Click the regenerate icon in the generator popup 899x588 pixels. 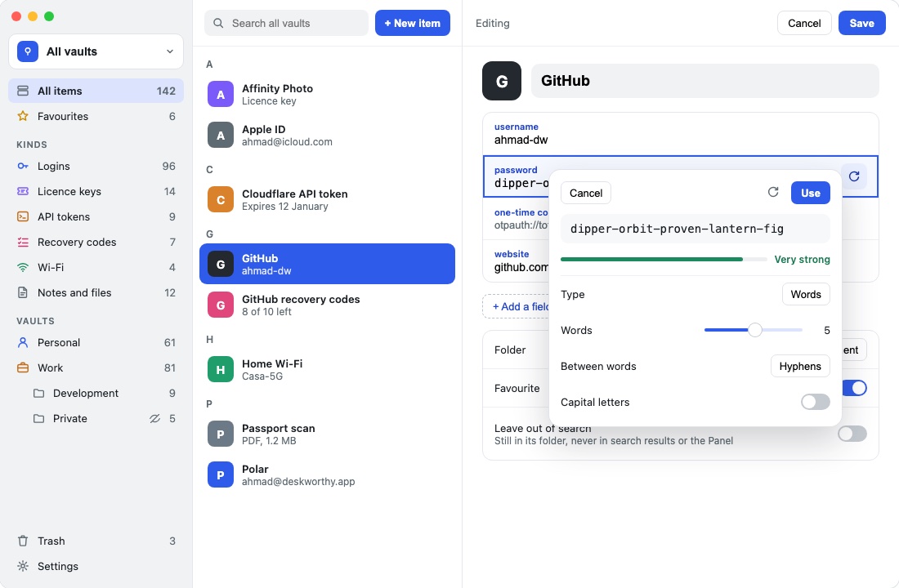tap(773, 192)
